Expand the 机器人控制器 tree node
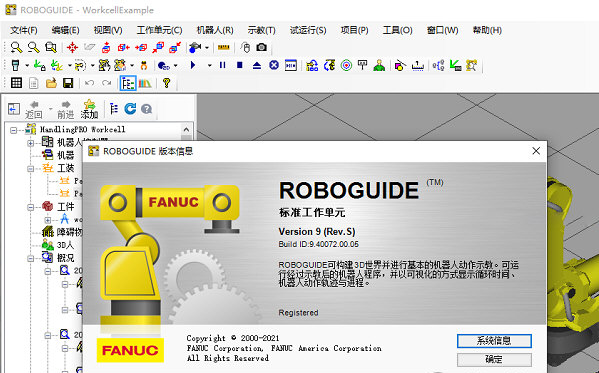Image resolution: width=599 pixels, height=373 pixels. [30, 143]
